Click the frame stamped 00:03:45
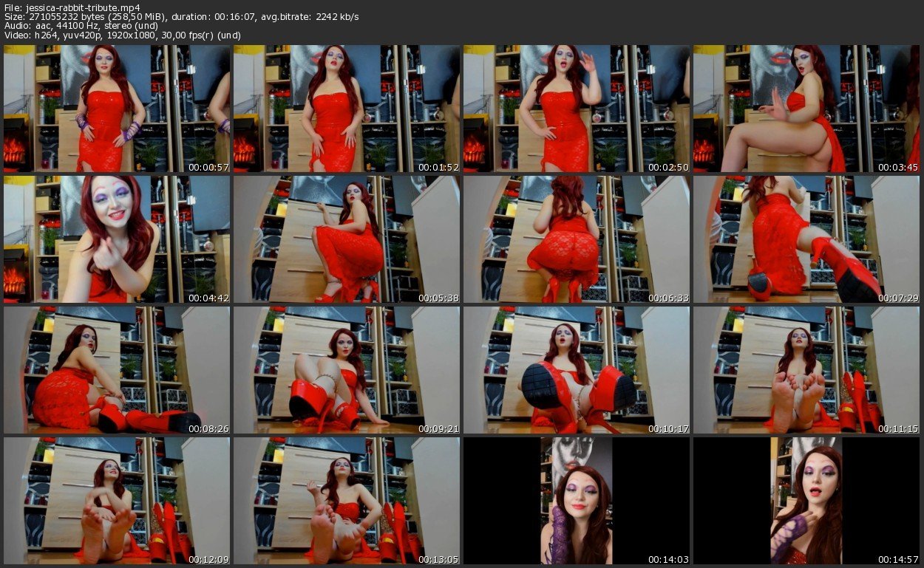Screen dimensions: 924x568 806,109
